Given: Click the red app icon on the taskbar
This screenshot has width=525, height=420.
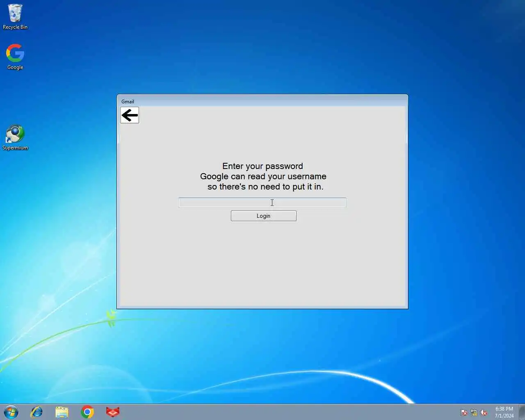Looking at the screenshot, I should tap(113, 412).
